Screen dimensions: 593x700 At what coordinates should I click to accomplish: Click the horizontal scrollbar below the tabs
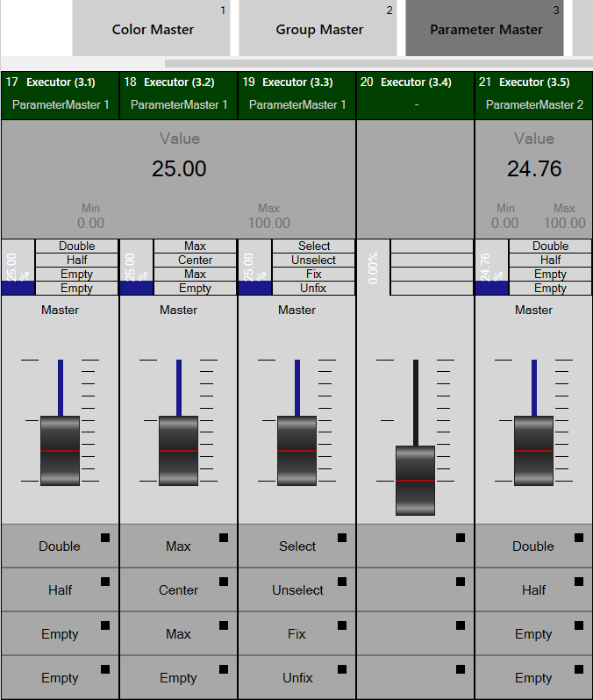click(x=377, y=63)
